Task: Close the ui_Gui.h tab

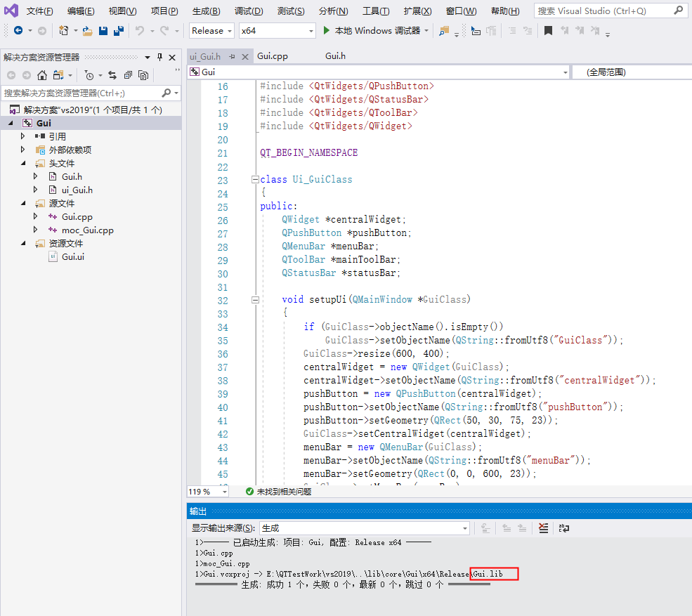Action: point(245,56)
